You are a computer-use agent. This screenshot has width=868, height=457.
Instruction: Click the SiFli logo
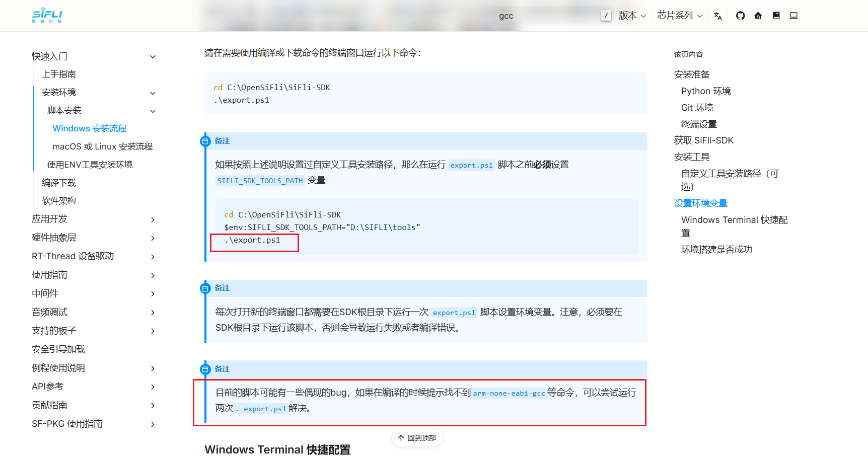pyautogui.click(x=47, y=16)
